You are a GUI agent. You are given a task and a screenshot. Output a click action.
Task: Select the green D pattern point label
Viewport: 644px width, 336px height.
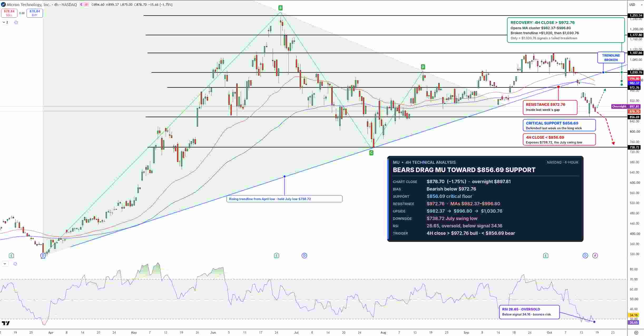423,67
